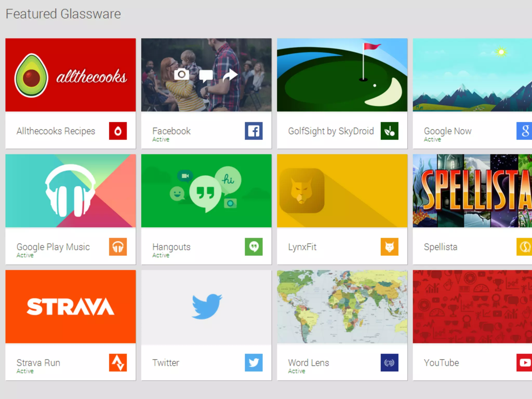
Task: Open the golf course banner image
Action: click(x=342, y=75)
